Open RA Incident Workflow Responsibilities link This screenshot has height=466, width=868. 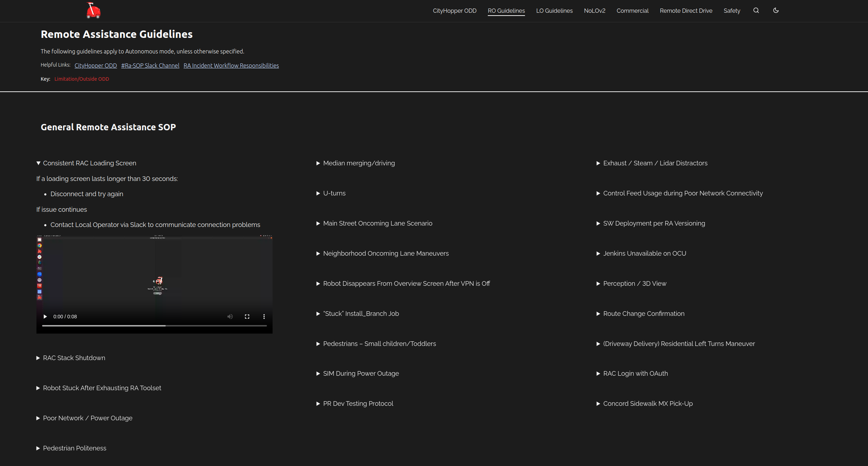[x=231, y=66]
